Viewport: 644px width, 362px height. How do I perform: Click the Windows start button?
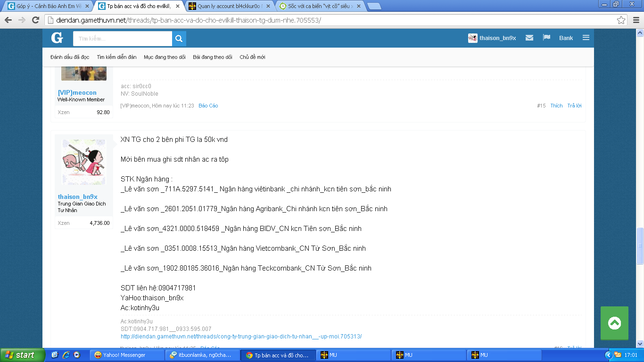point(22,355)
